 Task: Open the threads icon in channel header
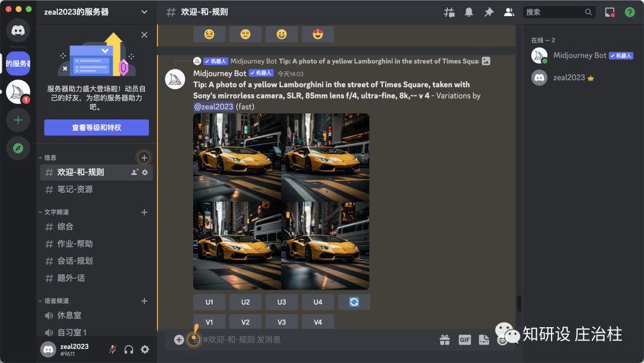[449, 13]
